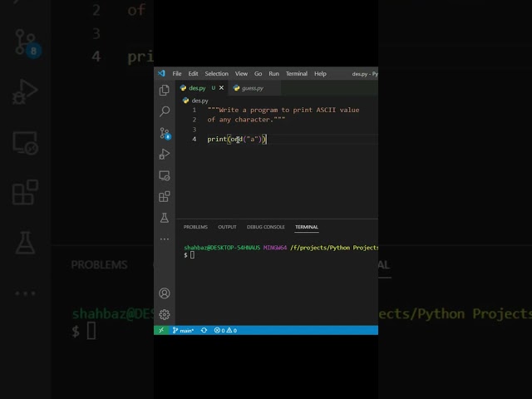This screenshot has width=532, height=399.
Task: Switch to the DEBUG CONSOLE panel tab
Action: click(266, 227)
